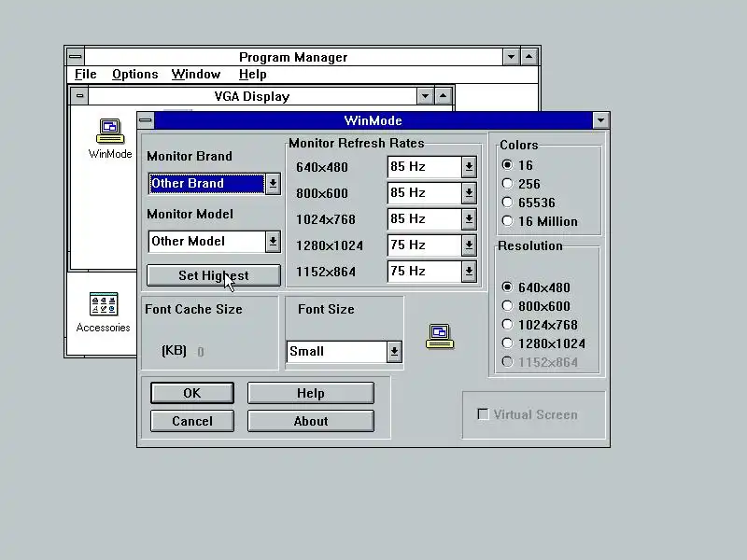747x560 pixels.
Task: Open the File menu in Program Manager
Action: click(86, 75)
